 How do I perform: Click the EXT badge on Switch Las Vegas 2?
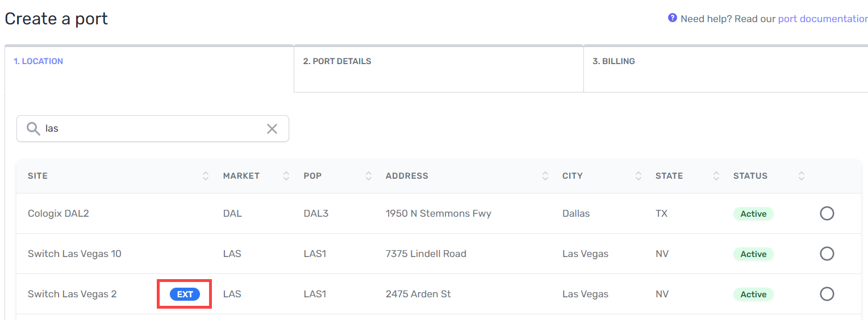pyautogui.click(x=185, y=294)
